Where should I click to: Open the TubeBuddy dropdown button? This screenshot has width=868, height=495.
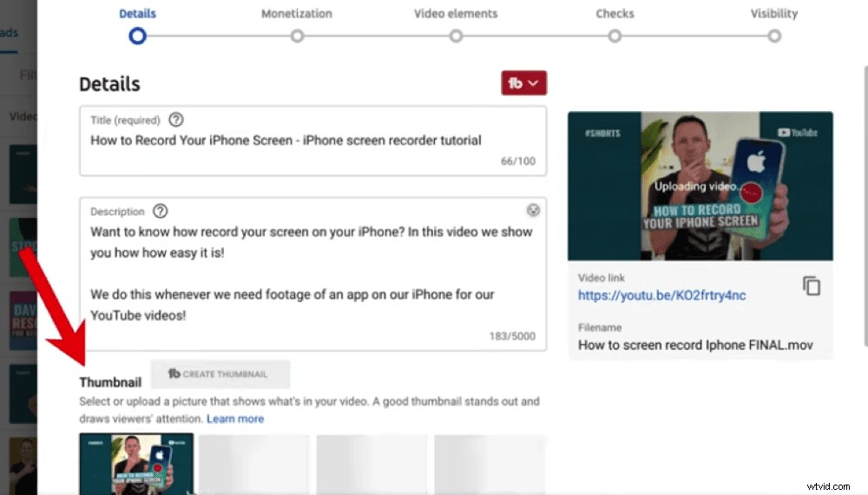[x=523, y=83]
